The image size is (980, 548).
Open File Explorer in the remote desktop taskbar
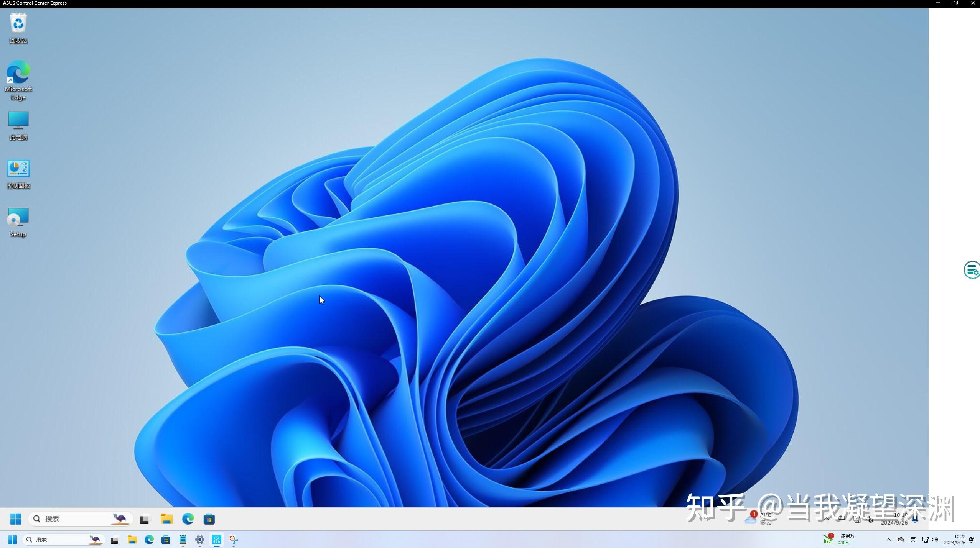tap(166, 519)
